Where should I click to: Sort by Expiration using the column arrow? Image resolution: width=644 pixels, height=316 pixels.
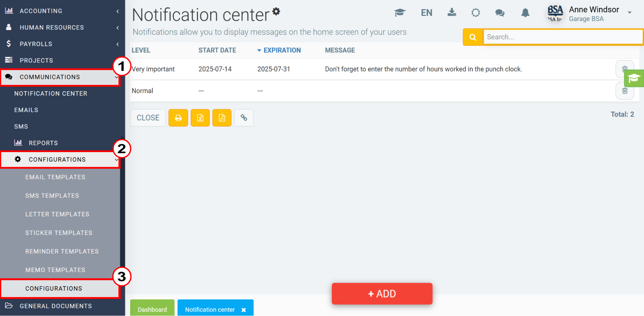click(260, 50)
